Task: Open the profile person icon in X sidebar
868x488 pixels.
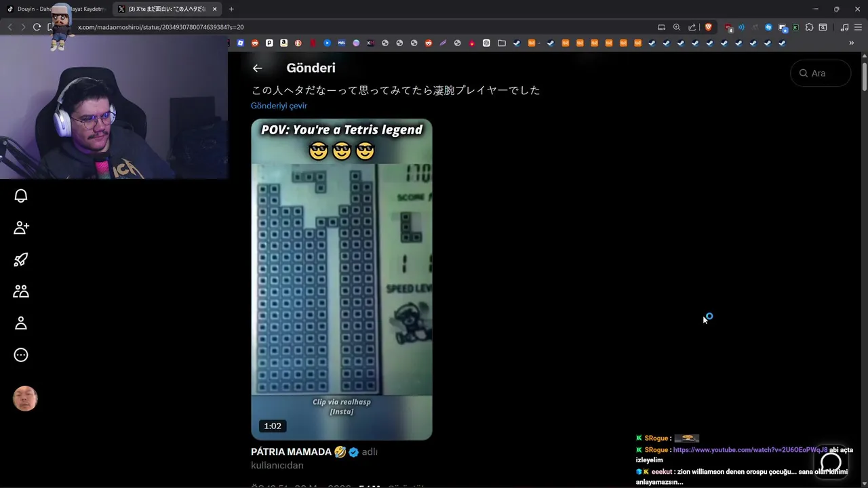Action: [x=21, y=323]
